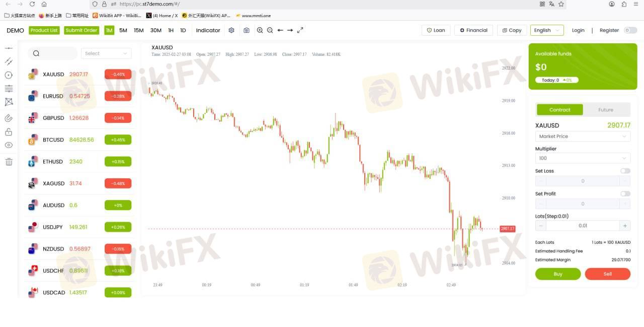The height and width of the screenshot is (327, 644).
Task: Take a chart snapshot with camera icon
Action: tap(246, 30)
